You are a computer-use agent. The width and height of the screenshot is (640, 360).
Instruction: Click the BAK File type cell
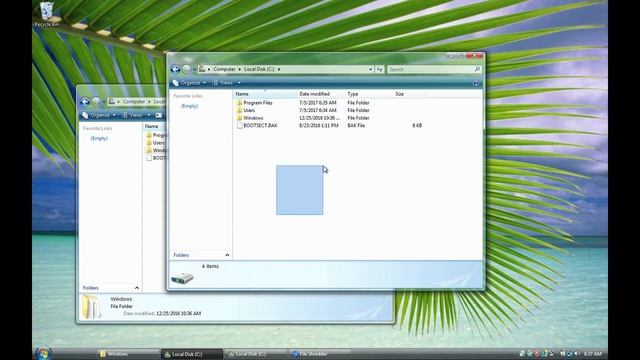(x=356, y=125)
